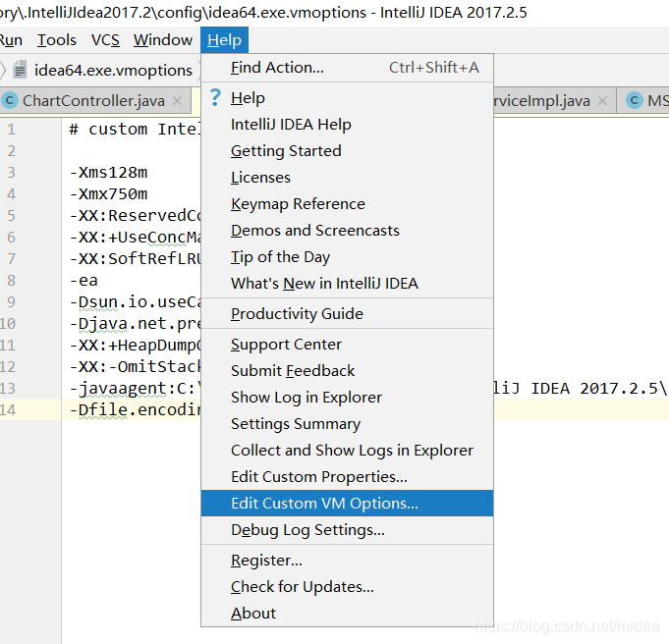
Task: Choose Submit Feedback
Action: click(347, 371)
